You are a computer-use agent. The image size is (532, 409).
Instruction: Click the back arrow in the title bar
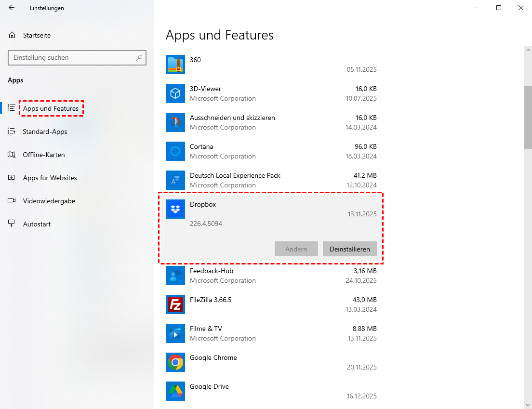click(x=12, y=8)
